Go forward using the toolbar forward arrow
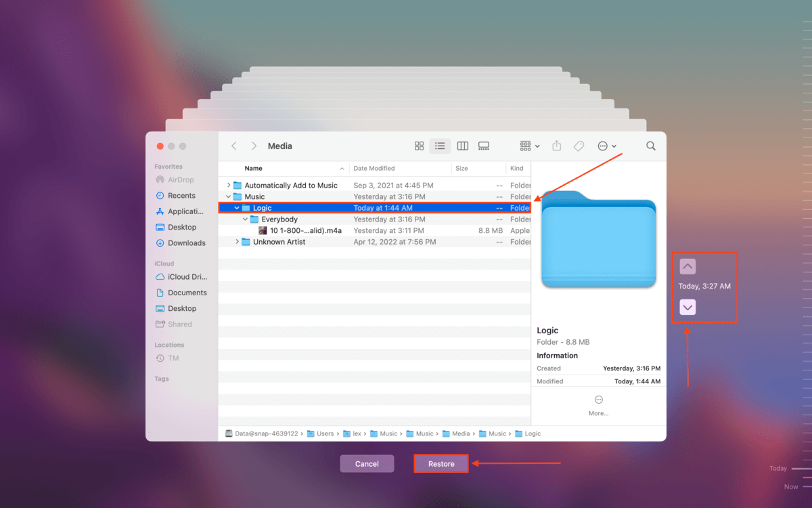The image size is (812, 508). pyautogui.click(x=254, y=146)
